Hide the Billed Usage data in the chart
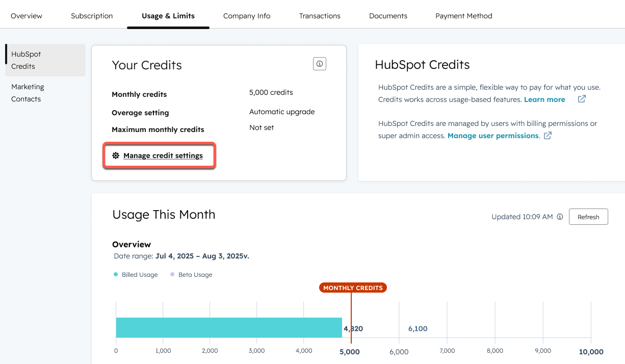The width and height of the screenshot is (625, 364). click(135, 274)
